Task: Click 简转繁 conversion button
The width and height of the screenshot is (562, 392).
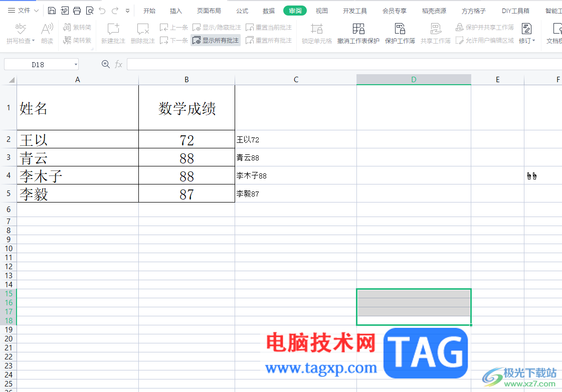Action: click(x=77, y=41)
